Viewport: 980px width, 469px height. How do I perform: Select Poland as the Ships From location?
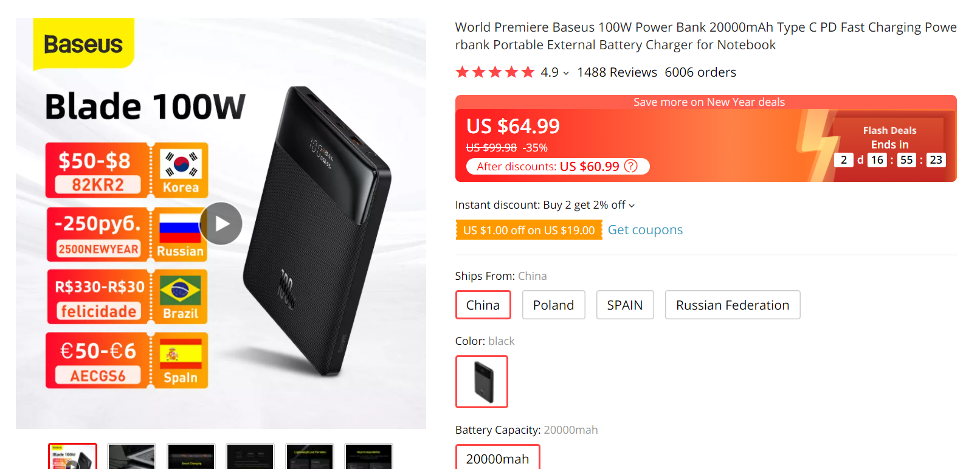pos(553,305)
